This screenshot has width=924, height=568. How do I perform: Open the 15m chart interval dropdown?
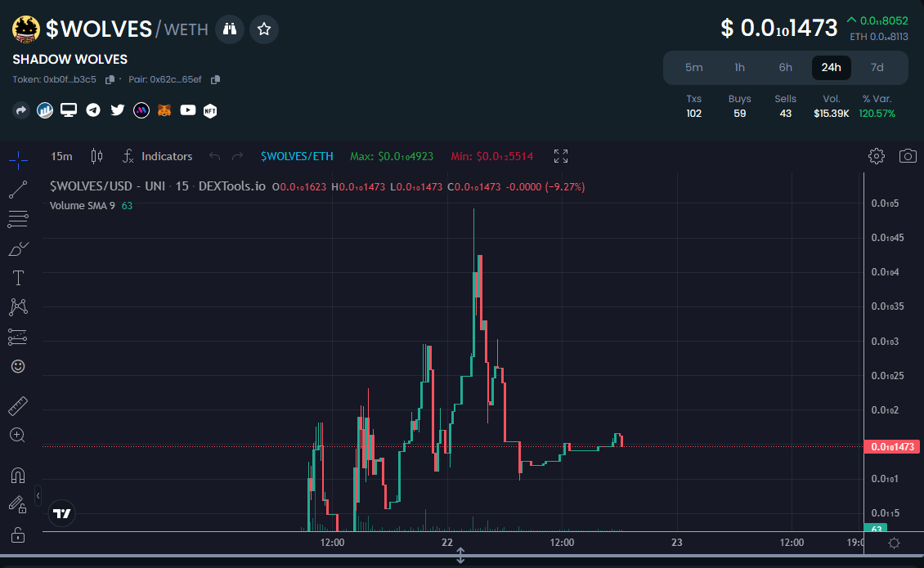[61, 156]
